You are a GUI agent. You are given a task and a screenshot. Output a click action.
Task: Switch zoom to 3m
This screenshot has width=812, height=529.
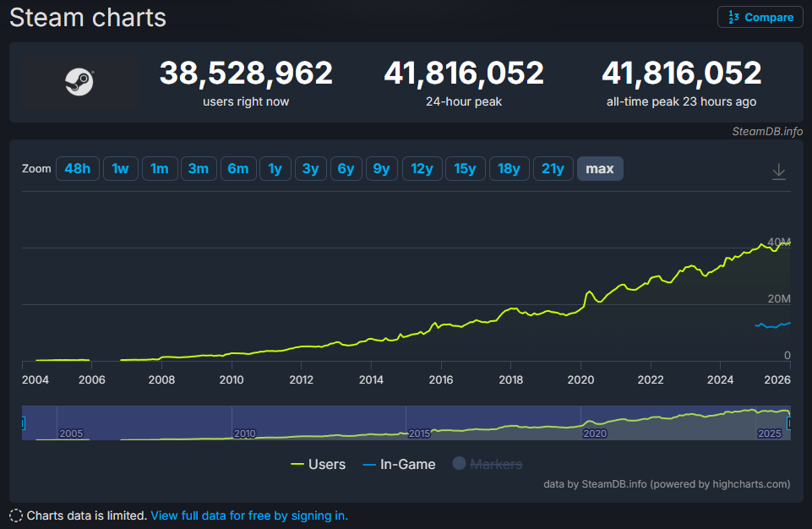point(198,169)
